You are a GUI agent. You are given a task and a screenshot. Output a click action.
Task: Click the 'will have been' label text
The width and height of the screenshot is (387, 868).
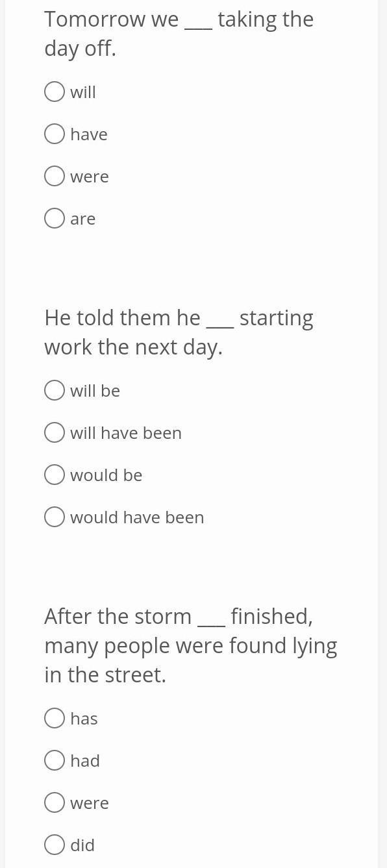[x=126, y=433]
